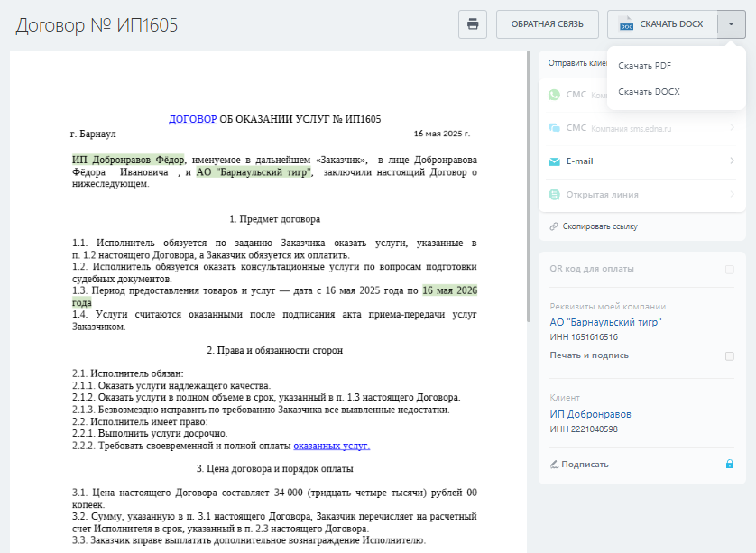Click the blue padlock icon
Image resolution: width=756 pixels, height=553 pixels.
click(730, 465)
